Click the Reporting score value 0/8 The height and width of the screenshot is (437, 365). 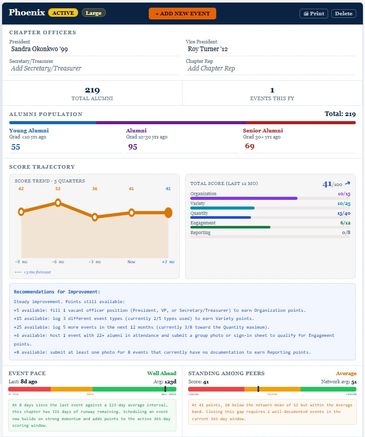click(x=346, y=232)
